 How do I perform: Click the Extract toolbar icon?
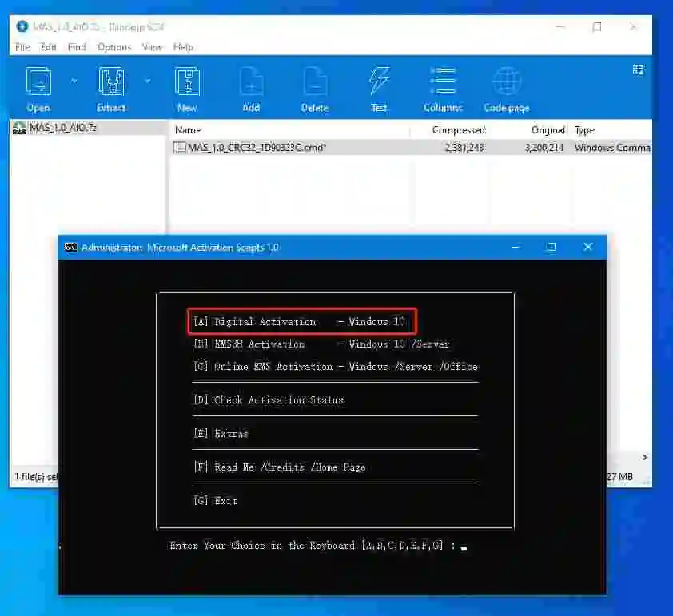pyautogui.click(x=111, y=81)
